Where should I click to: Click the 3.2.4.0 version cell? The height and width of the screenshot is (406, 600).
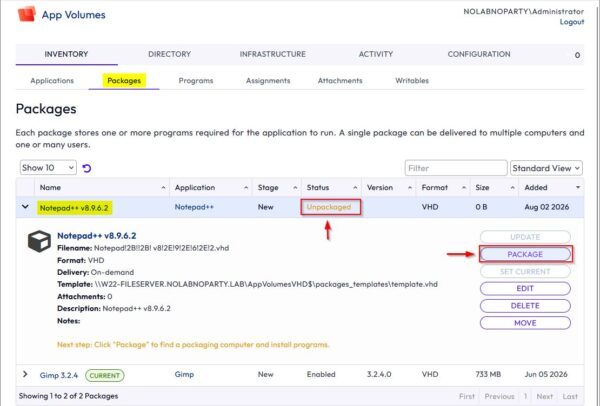379,374
